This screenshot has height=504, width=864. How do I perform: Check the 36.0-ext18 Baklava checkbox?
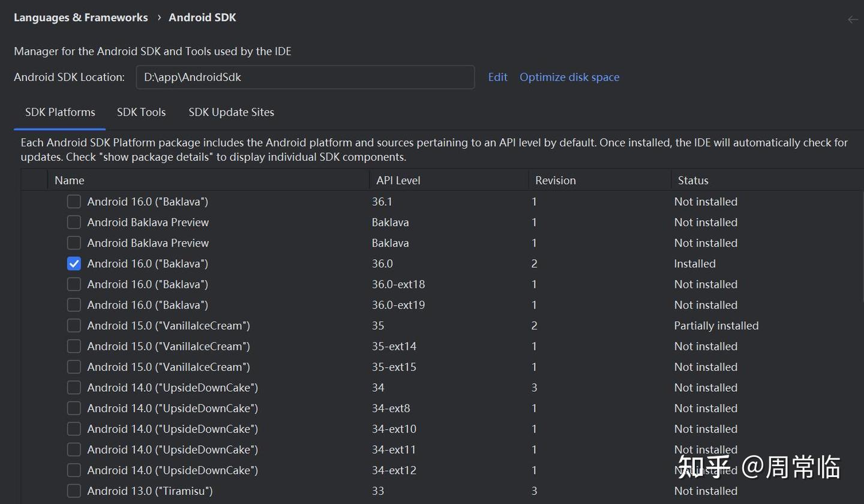click(x=74, y=284)
